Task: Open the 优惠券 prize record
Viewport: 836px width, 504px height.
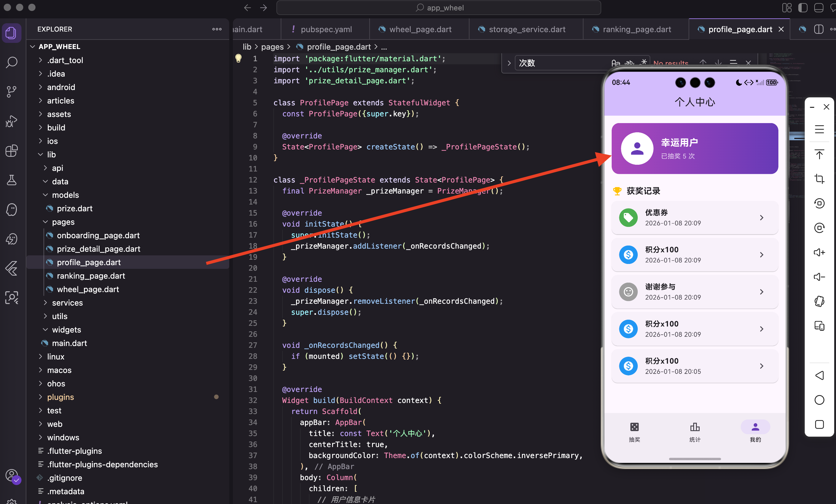Action: click(x=694, y=217)
